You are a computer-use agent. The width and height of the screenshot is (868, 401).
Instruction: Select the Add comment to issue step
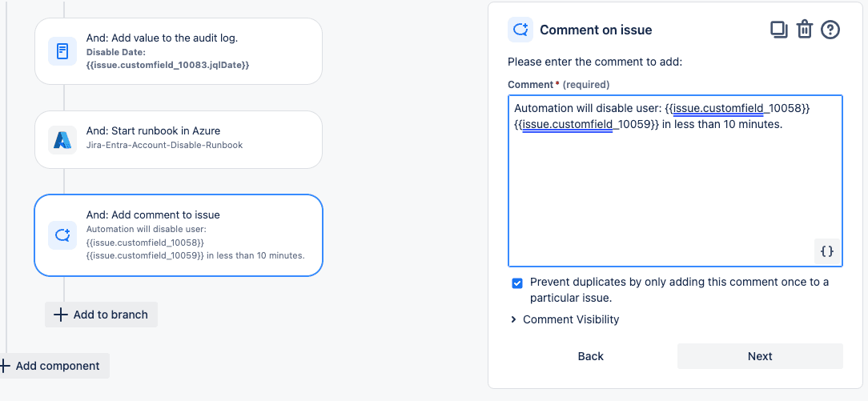[x=179, y=235]
